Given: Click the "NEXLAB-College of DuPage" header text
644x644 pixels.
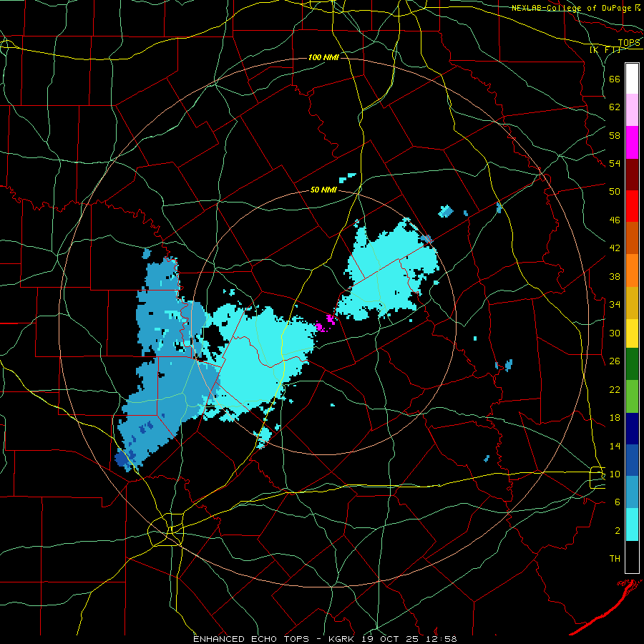Looking at the screenshot, I should click(572, 8).
